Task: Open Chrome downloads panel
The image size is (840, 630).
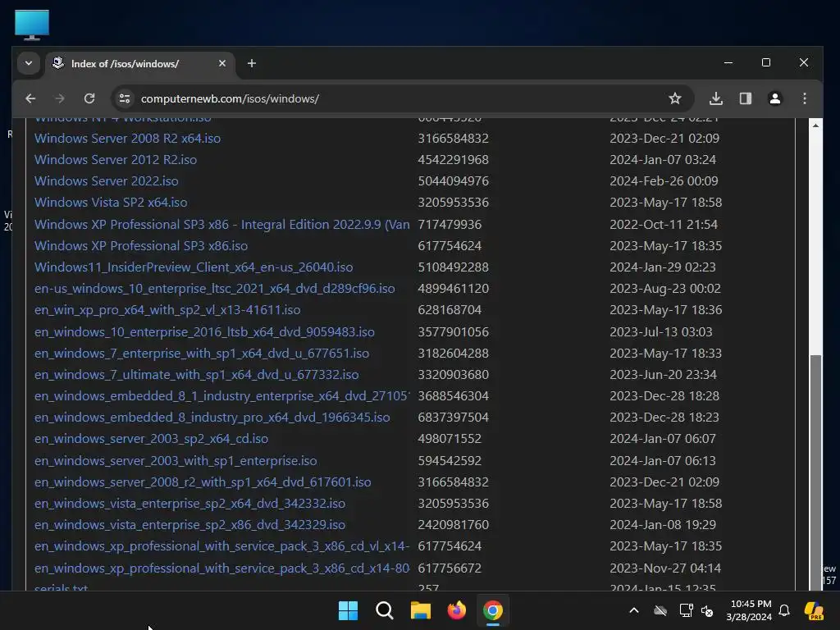Action: tap(715, 98)
